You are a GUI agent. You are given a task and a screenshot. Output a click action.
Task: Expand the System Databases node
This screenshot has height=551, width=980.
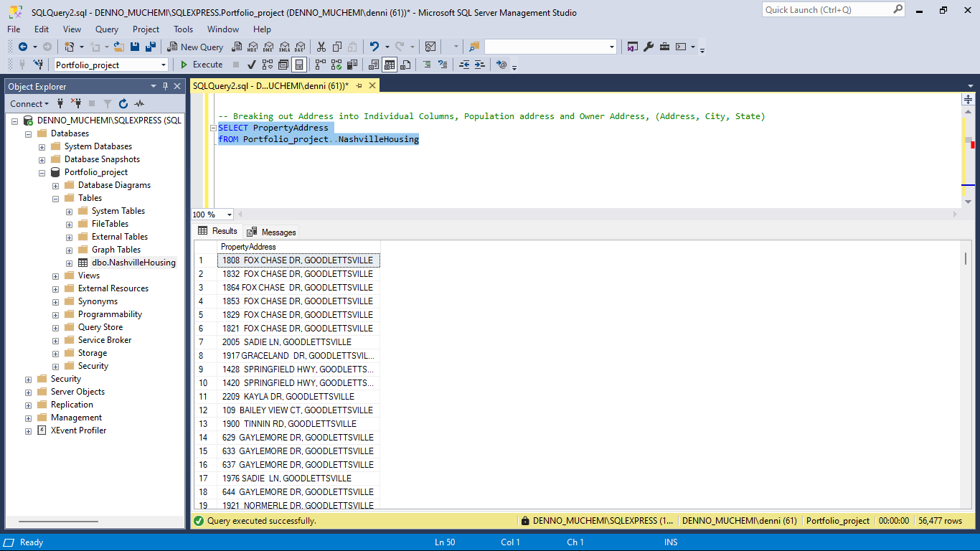pos(42,146)
